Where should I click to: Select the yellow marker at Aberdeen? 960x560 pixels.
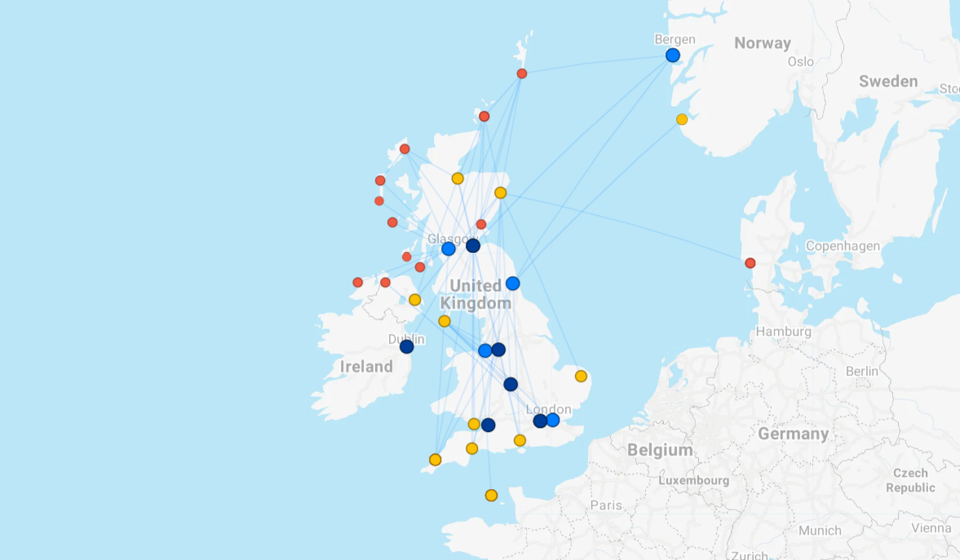tap(500, 193)
